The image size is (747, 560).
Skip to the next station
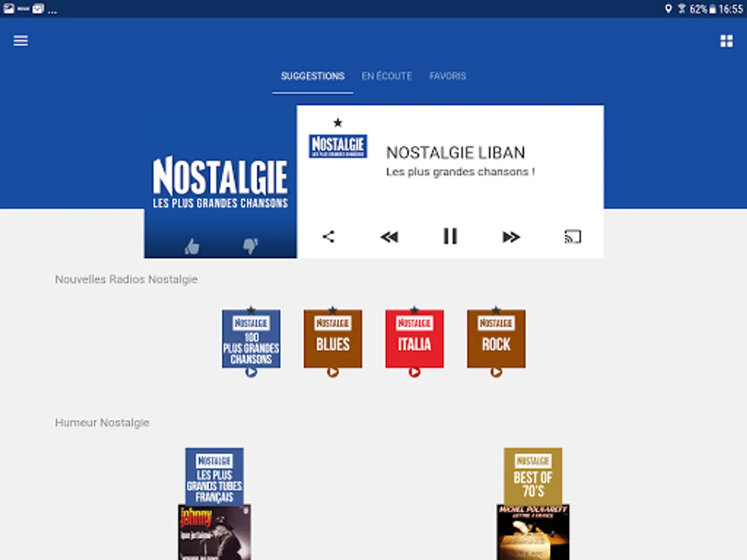511,236
